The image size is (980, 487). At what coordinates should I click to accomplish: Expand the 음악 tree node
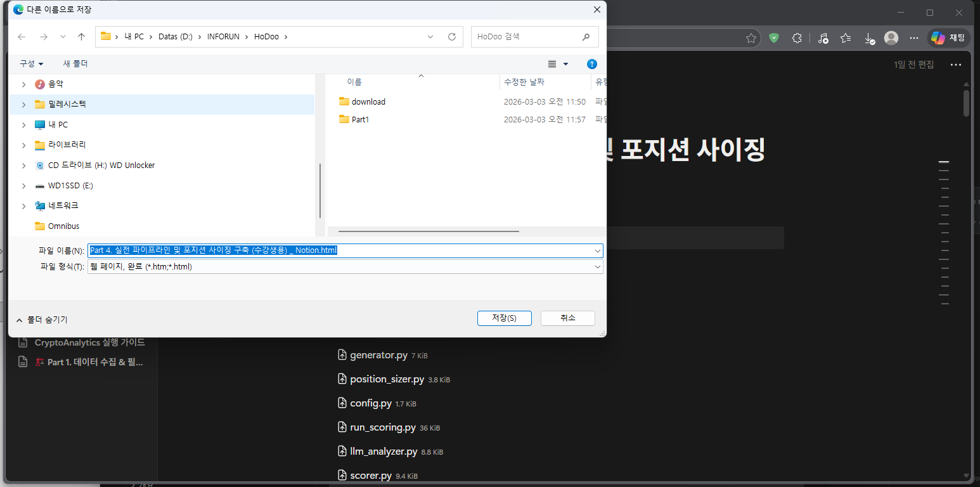(x=24, y=84)
